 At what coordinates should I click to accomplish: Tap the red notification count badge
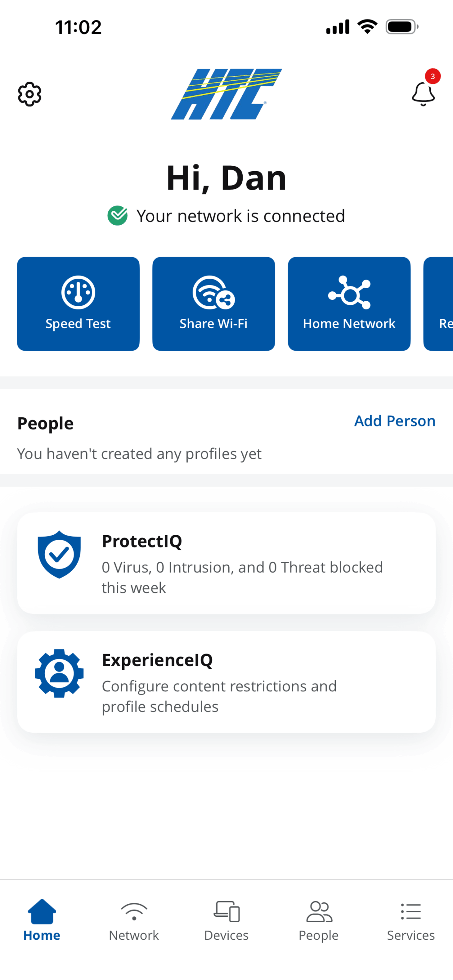(433, 76)
